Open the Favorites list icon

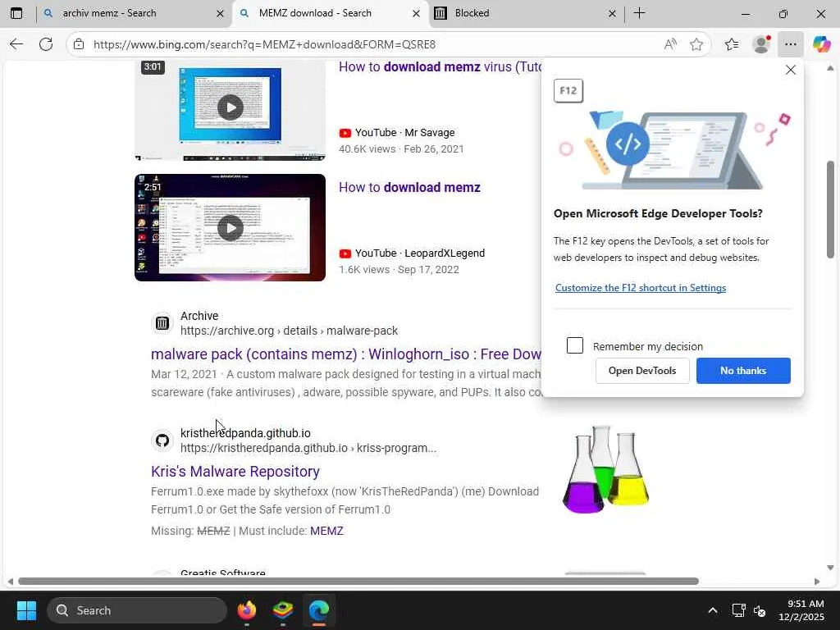732,44
